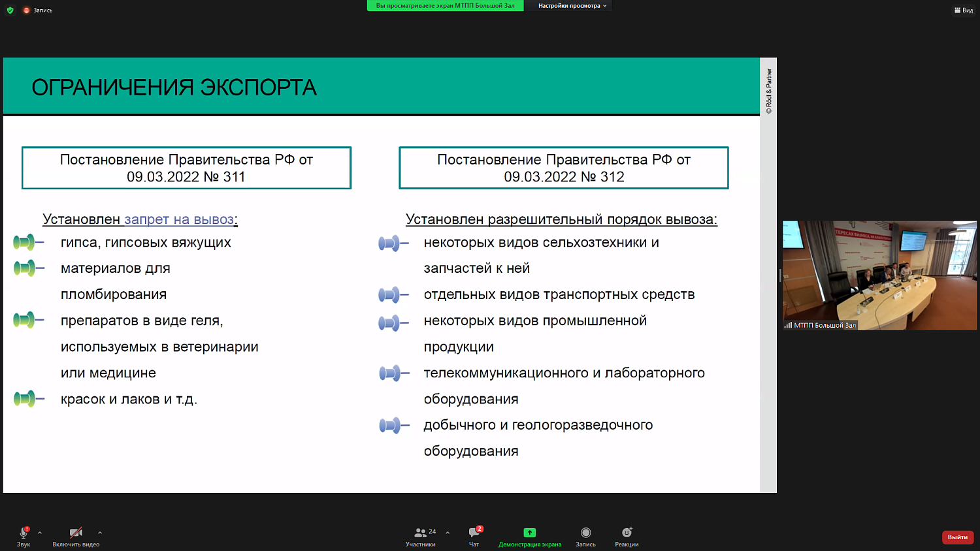Click the panel divider handle beside video
This screenshot has height=551, width=980.
779,275
